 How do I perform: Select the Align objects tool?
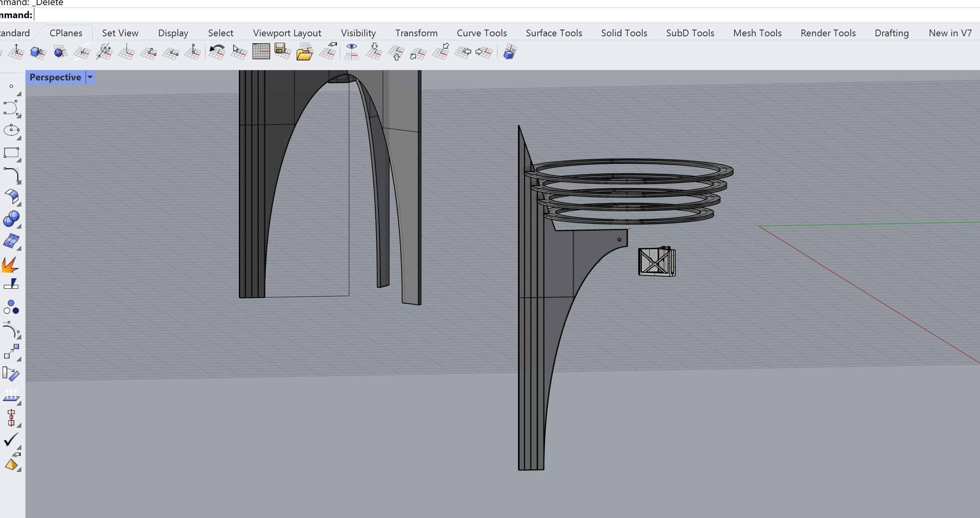tap(11, 418)
